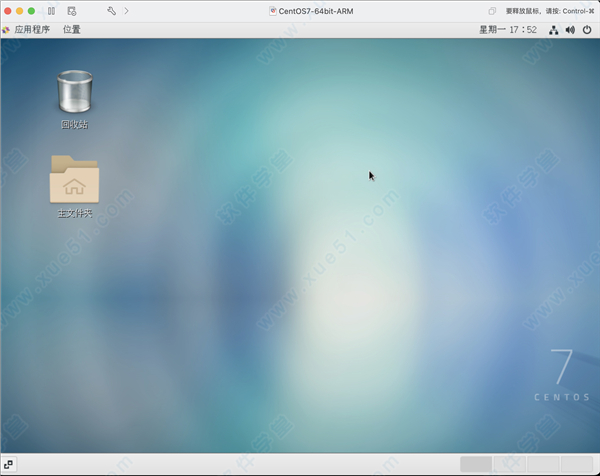Open the clock 星期一 17:52

point(508,29)
